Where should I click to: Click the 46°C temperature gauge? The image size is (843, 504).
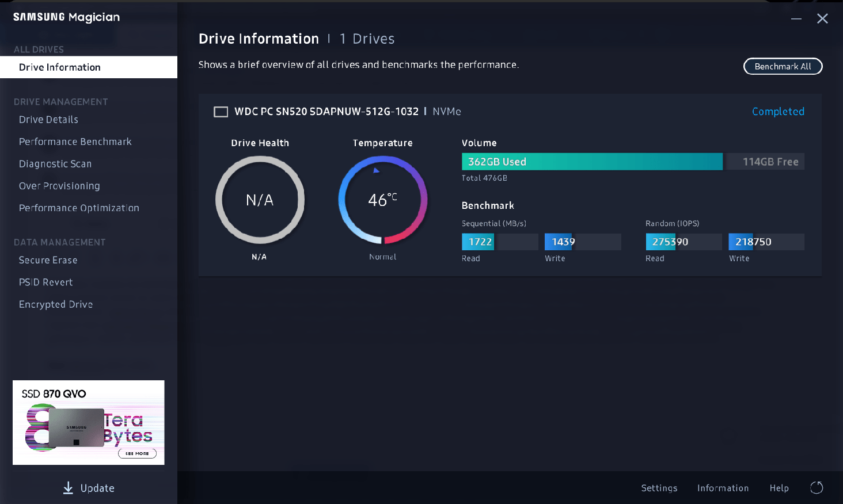tap(383, 200)
